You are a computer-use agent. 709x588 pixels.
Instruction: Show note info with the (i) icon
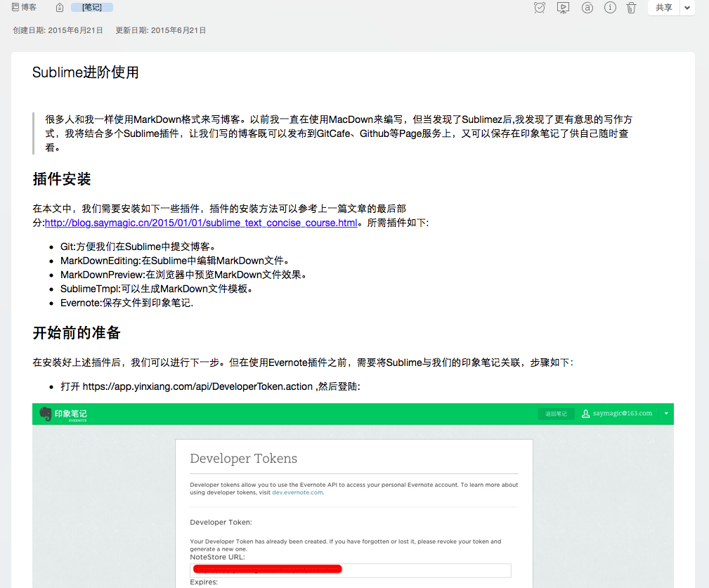pyautogui.click(x=610, y=8)
